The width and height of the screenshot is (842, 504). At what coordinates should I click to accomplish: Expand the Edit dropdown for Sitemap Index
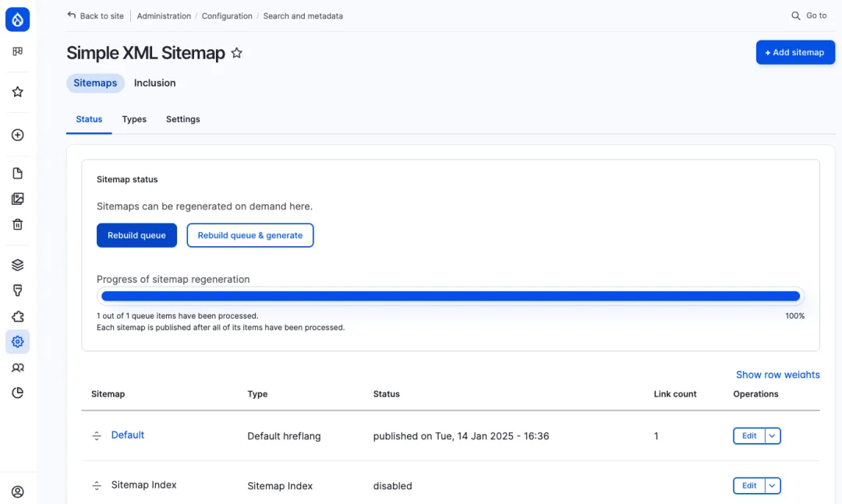coord(772,485)
